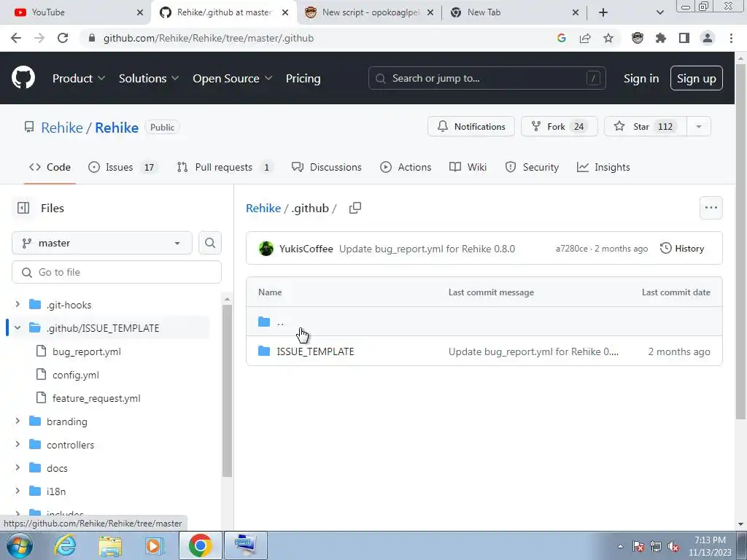
Task: Click the Sign up button
Action: 696,79
